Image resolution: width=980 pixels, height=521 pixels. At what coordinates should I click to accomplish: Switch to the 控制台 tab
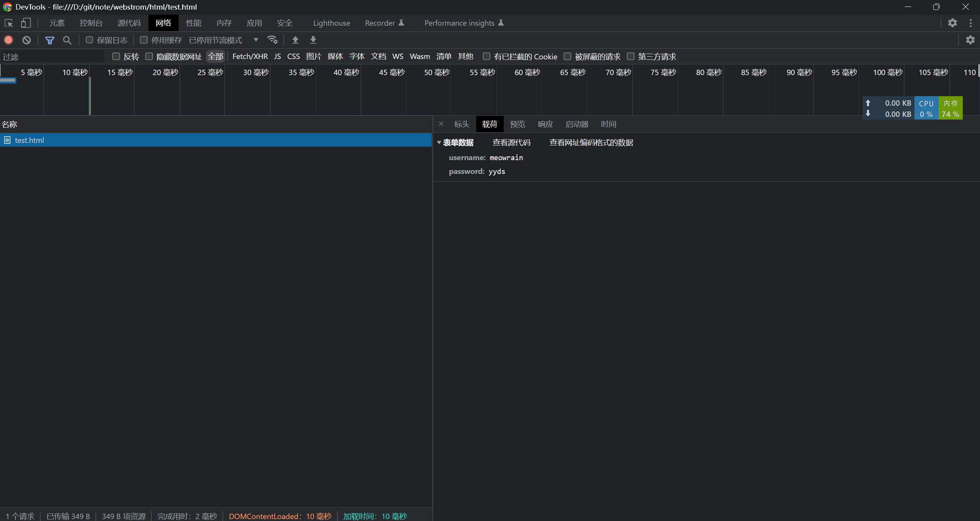coord(91,23)
